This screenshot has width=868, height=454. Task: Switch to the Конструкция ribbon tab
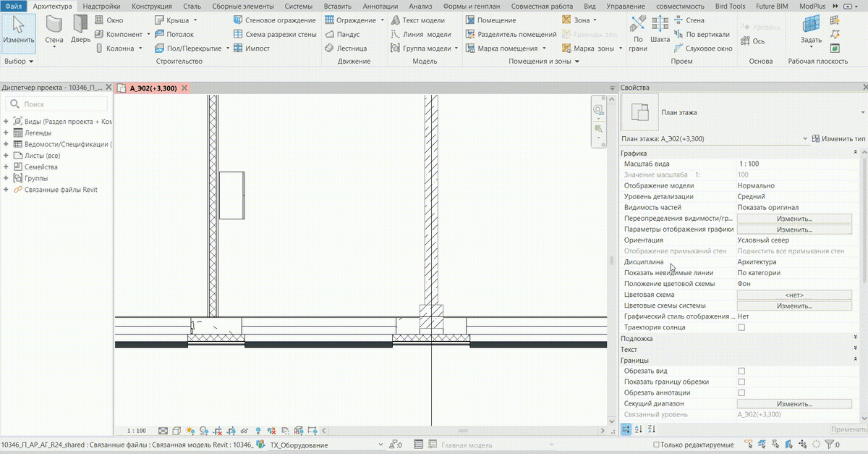[x=152, y=6]
